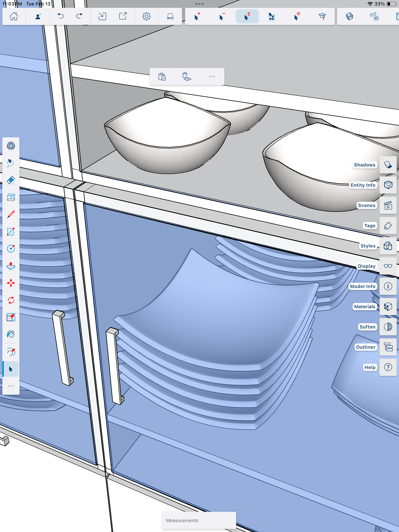
Task: Select the Rectangle shape tool
Action: (11, 231)
